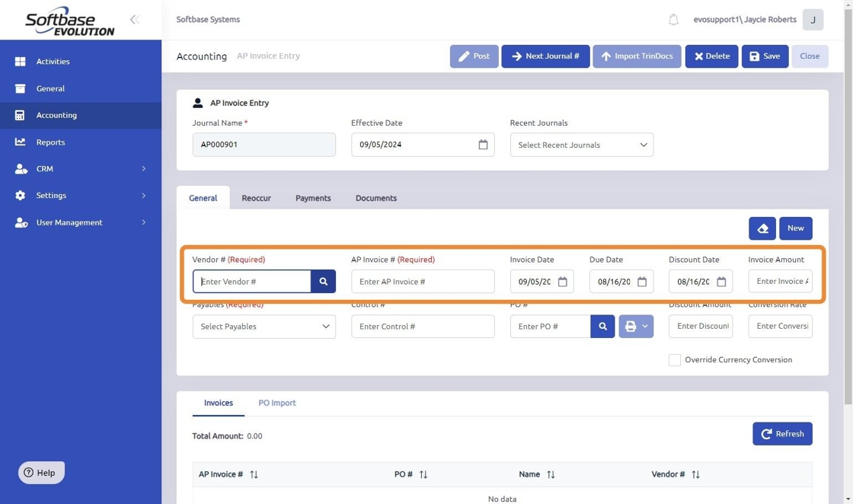Viewport: 853px width, 504px height.
Task: Click the Enter AP Invoice # field
Action: 423,282
